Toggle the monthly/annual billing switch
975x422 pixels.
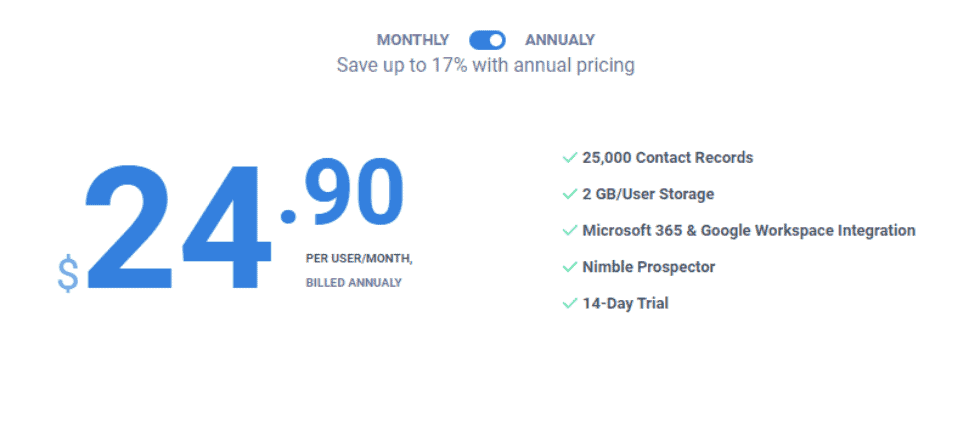(487, 40)
